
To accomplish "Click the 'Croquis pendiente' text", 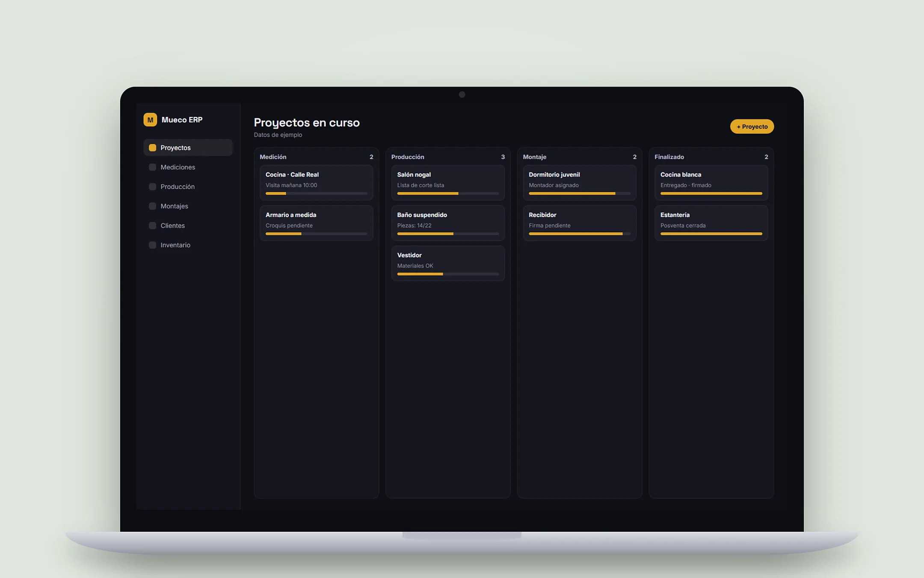I will (x=289, y=226).
